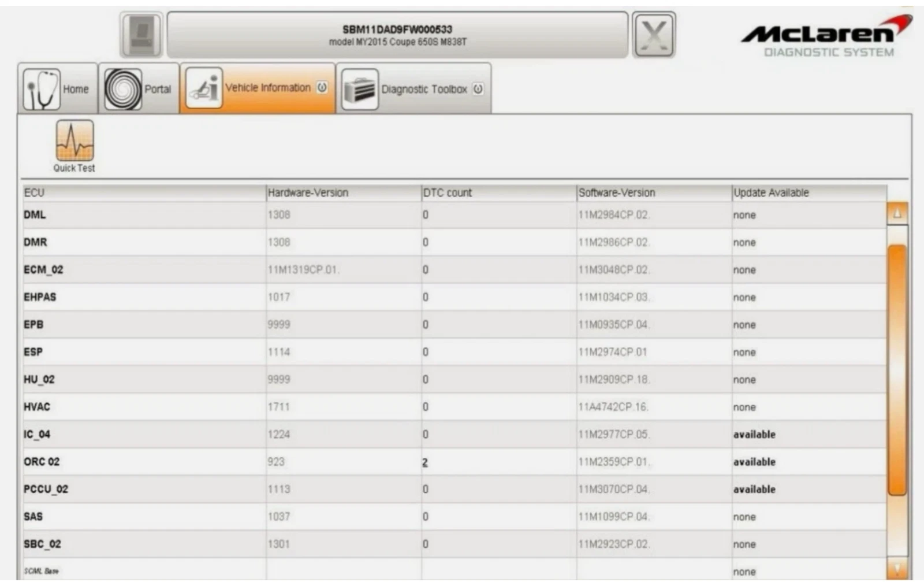Open DTC count 2 link for ORC 02
924x582 pixels.
click(425, 462)
